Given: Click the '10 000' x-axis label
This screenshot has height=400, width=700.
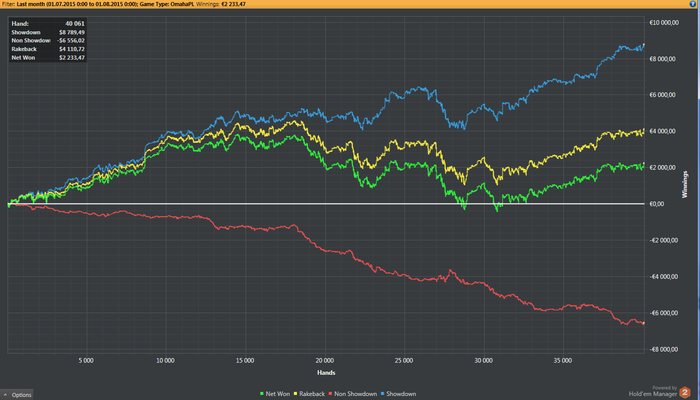Looking at the screenshot, I should pyautogui.click(x=166, y=361).
